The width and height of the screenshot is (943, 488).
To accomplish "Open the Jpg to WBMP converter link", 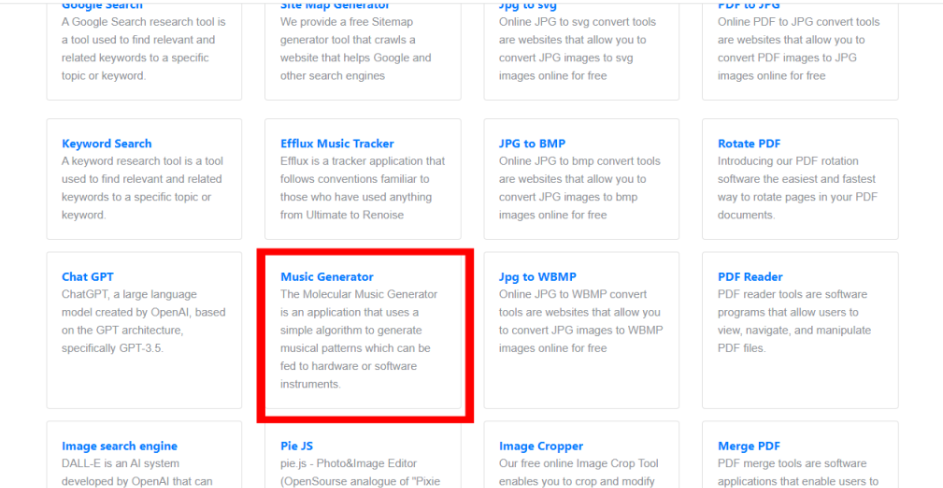I will click(x=537, y=277).
